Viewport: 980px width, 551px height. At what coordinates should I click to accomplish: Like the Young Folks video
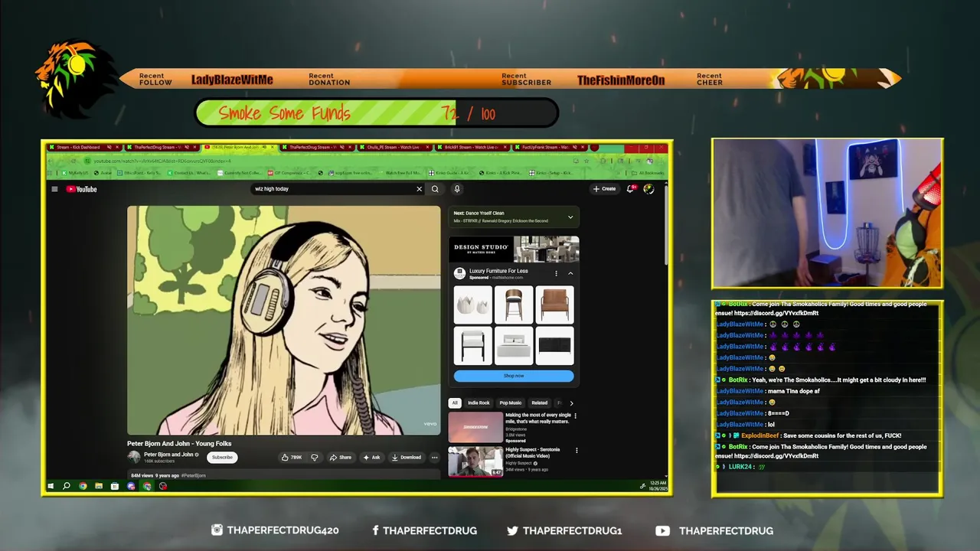291,458
